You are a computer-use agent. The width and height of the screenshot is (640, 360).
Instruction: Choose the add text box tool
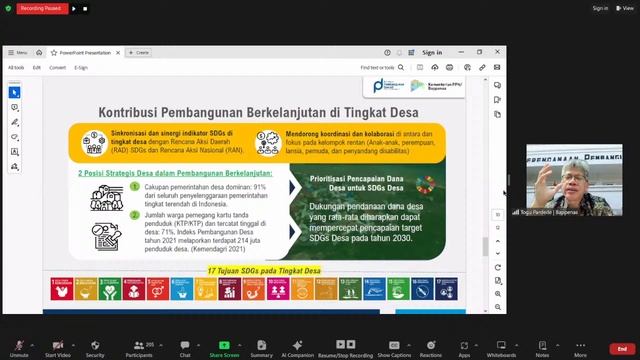click(14, 152)
